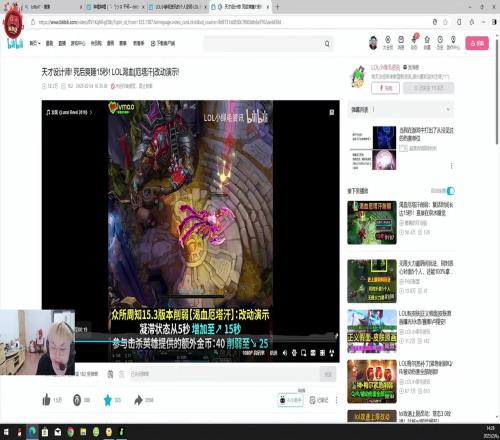Click the send message link by uploader name

tap(411, 67)
